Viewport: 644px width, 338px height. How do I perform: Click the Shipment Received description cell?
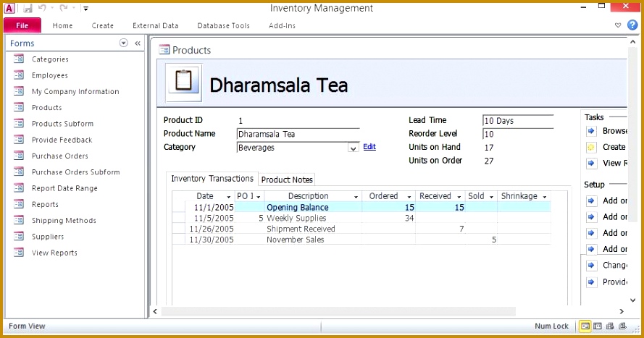tap(314, 229)
